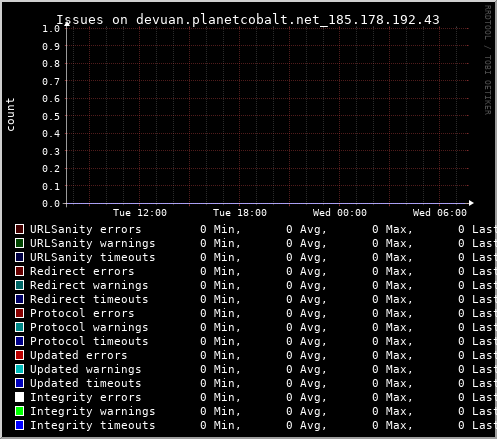The image size is (497, 439).
Task: Click the Updated errors red swatch
Action: (19, 355)
